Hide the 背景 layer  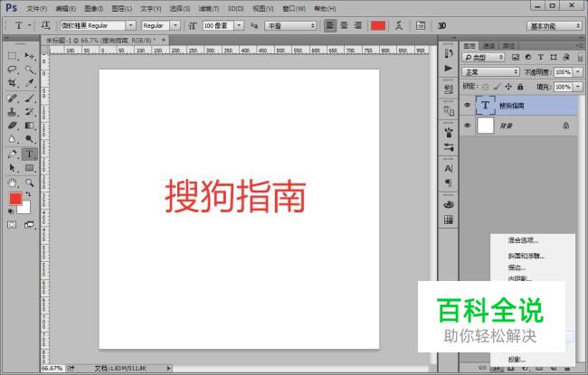tap(468, 126)
